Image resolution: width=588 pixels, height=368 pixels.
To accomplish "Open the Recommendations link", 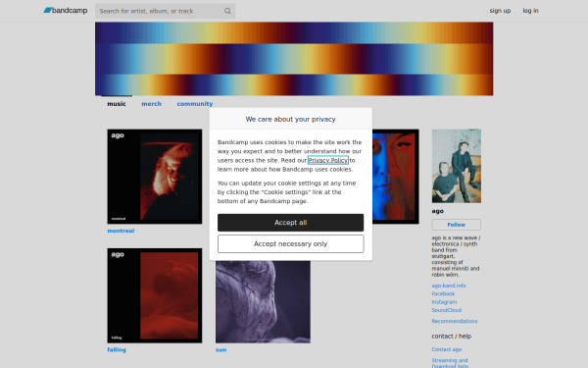I will pos(454,321).
